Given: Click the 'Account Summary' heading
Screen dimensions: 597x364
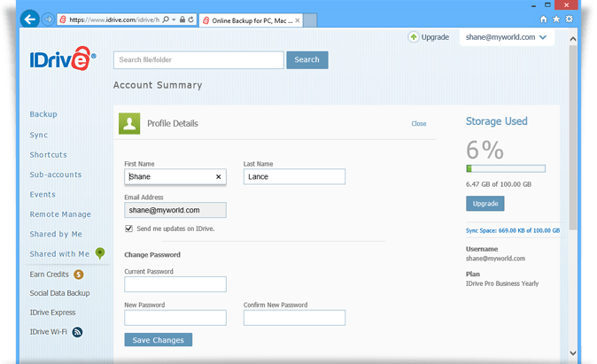Looking at the screenshot, I should coord(158,85).
